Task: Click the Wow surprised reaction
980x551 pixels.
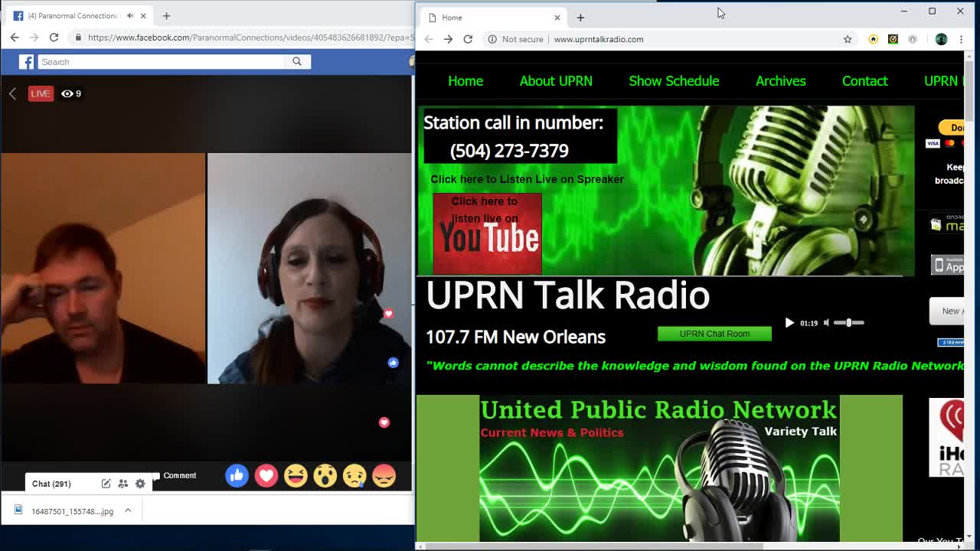Action: click(325, 476)
